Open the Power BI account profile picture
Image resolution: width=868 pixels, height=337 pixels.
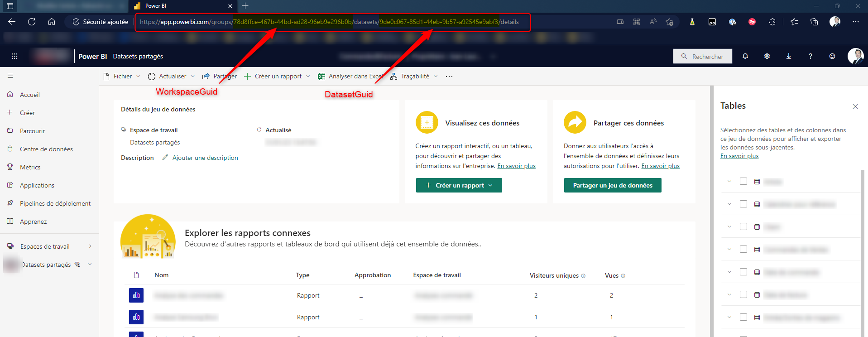click(855, 56)
